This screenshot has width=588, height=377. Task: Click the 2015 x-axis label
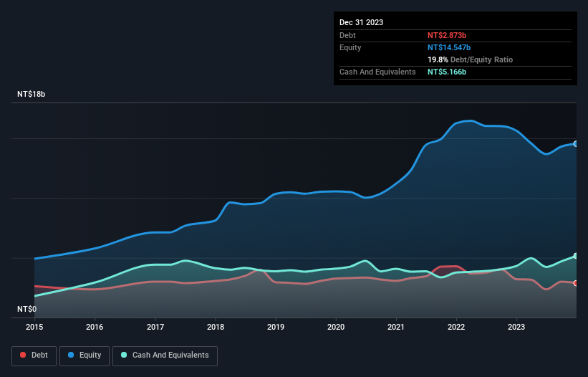[34, 327]
